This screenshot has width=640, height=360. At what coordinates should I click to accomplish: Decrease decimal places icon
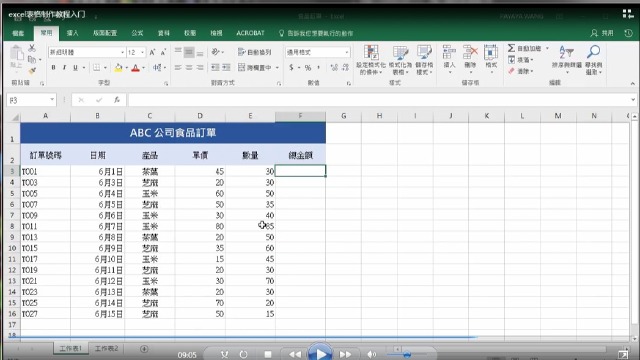346,67
